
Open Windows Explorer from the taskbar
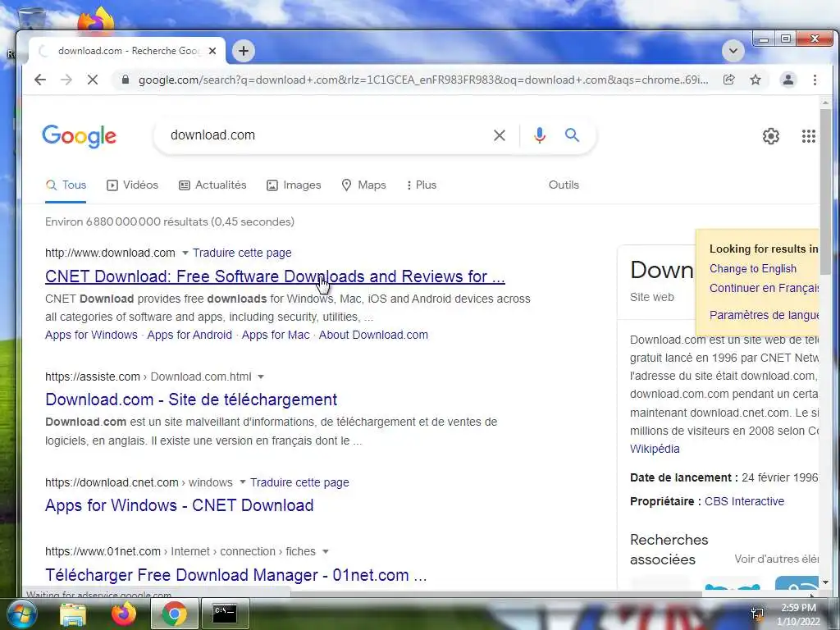point(73,614)
